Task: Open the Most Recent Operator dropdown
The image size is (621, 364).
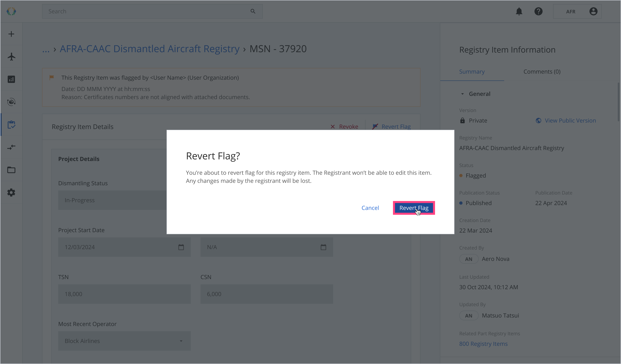Action: click(125, 341)
